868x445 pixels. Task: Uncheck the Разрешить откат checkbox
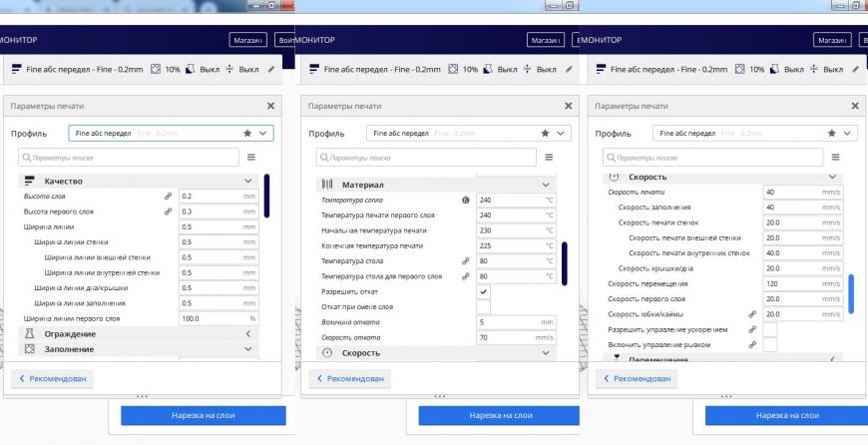483,291
